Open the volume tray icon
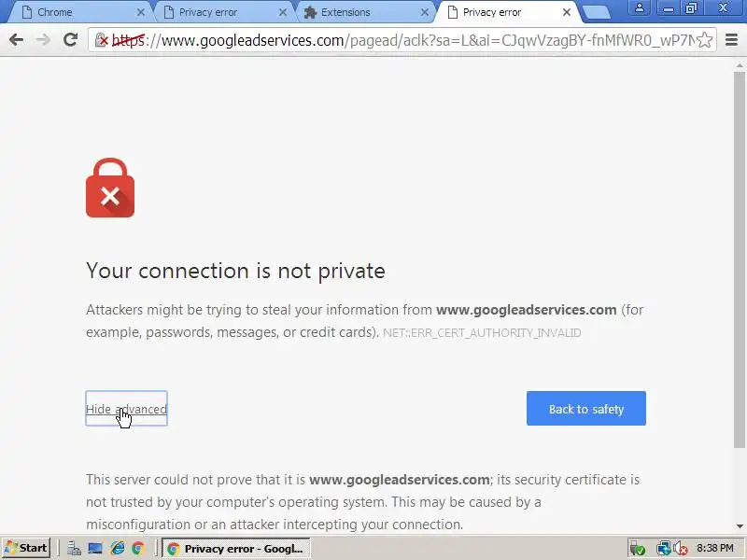The width and height of the screenshot is (747, 560). [x=681, y=549]
